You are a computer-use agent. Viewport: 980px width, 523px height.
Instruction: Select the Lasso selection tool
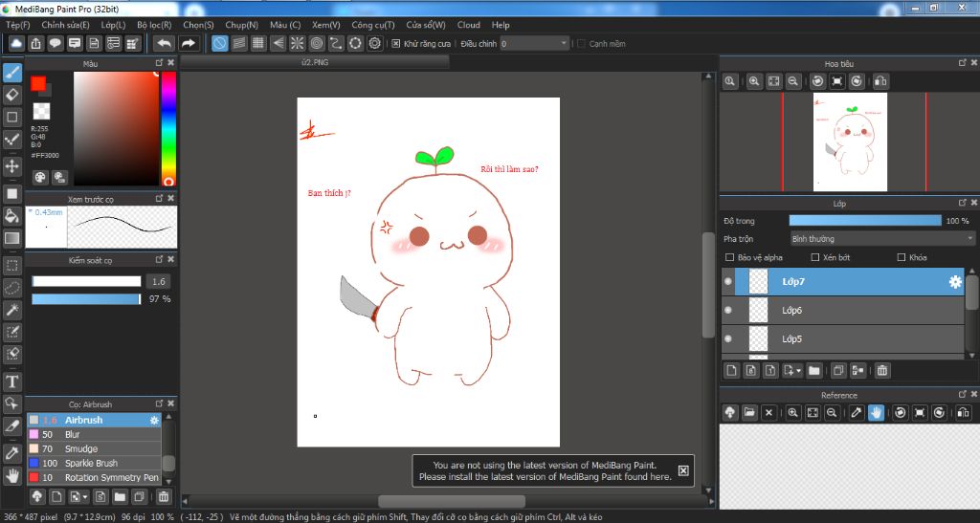(x=11, y=289)
